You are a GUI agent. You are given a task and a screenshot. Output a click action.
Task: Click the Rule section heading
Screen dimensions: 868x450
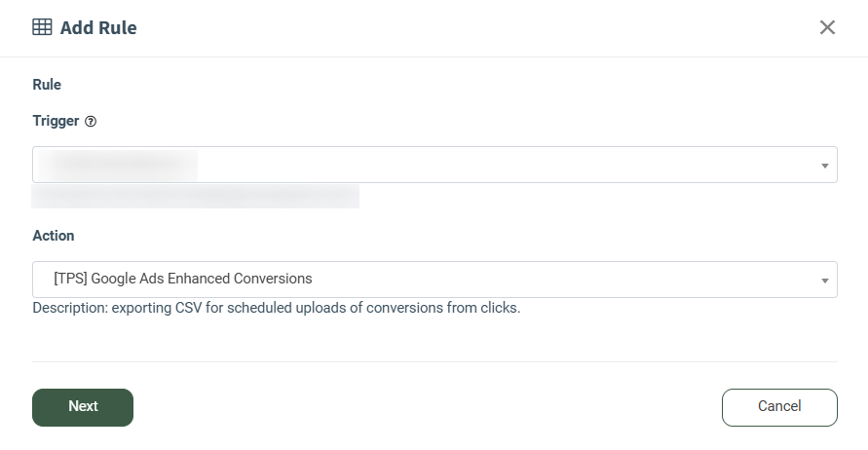pos(47,85)
